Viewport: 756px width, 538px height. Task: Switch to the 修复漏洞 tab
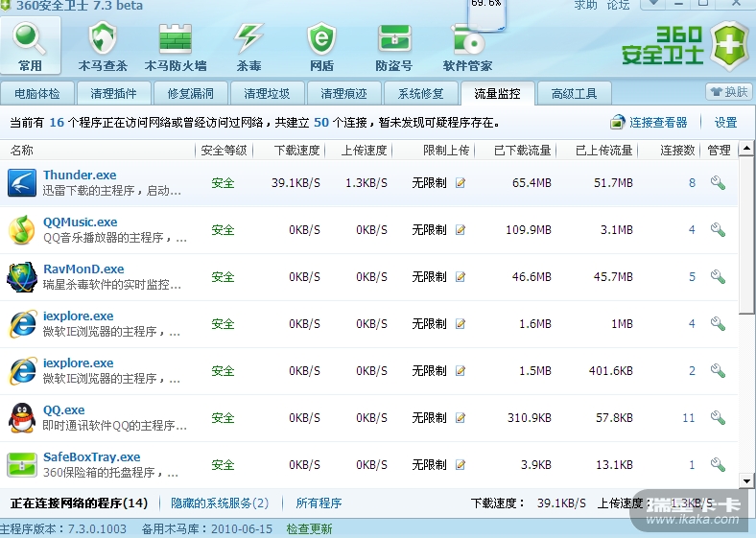coord(191,94)
